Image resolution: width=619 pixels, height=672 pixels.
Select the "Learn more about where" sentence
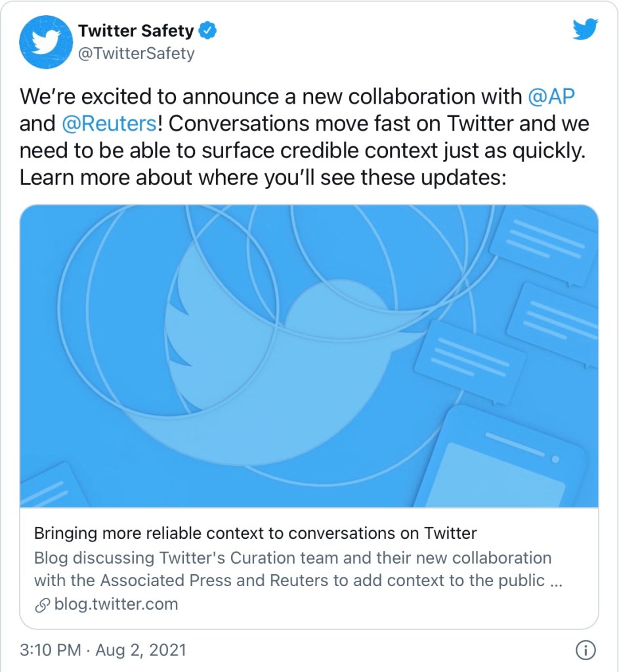coord(263,177)
